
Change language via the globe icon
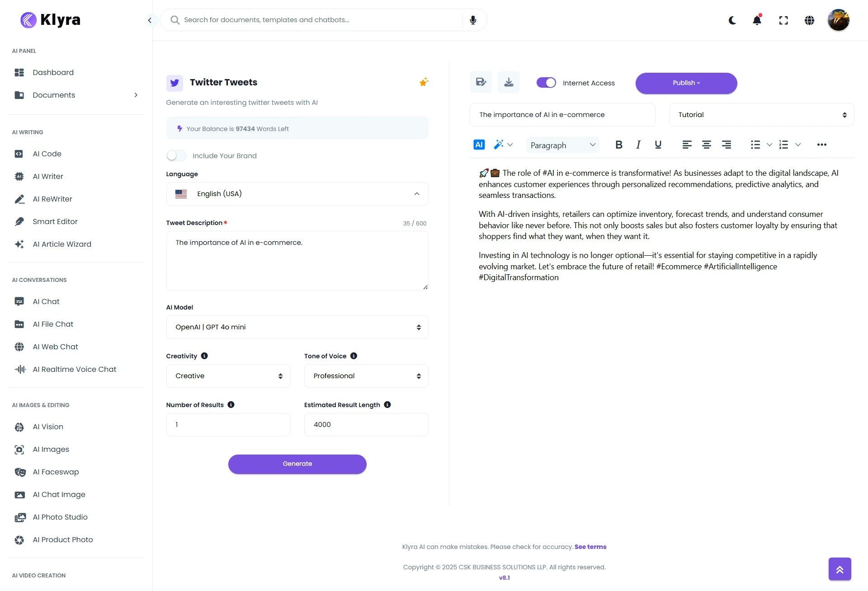809,20
